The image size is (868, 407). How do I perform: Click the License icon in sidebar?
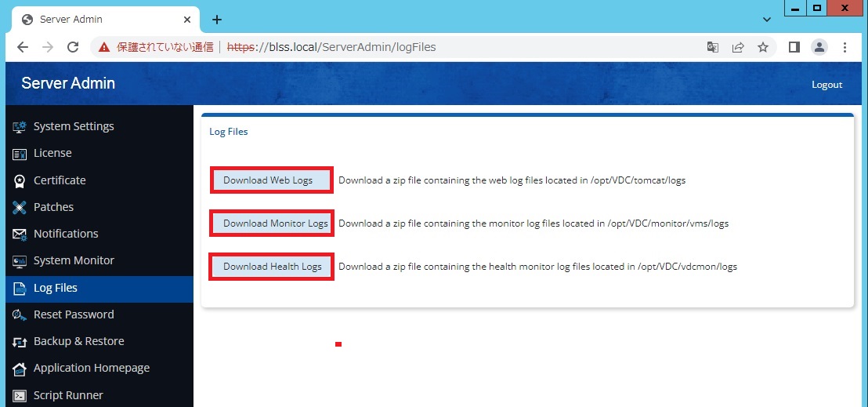click(20, 154)
